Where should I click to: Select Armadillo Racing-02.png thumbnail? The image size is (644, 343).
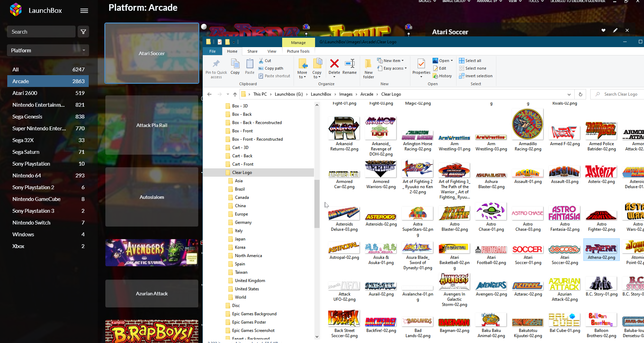[x=528, y=130]
